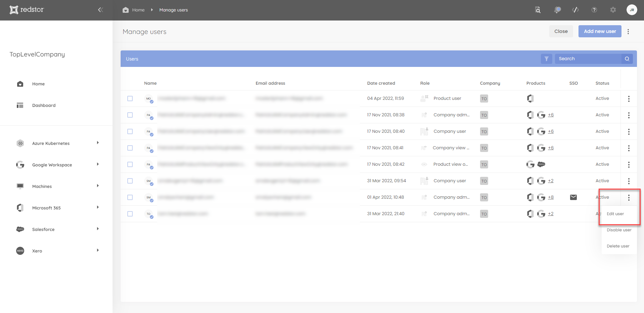Open the code/API icon in the top bar

tap(575, 10)
